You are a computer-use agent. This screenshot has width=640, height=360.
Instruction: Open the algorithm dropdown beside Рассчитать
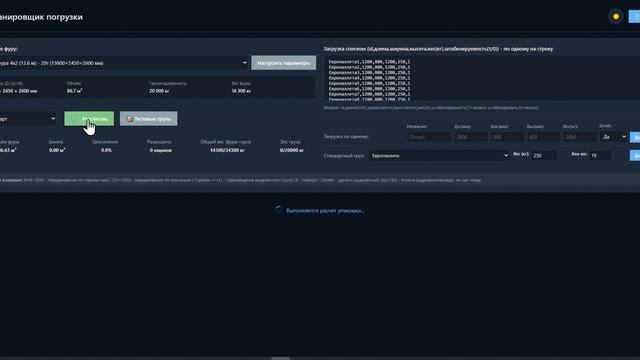[x=28, y=119]
